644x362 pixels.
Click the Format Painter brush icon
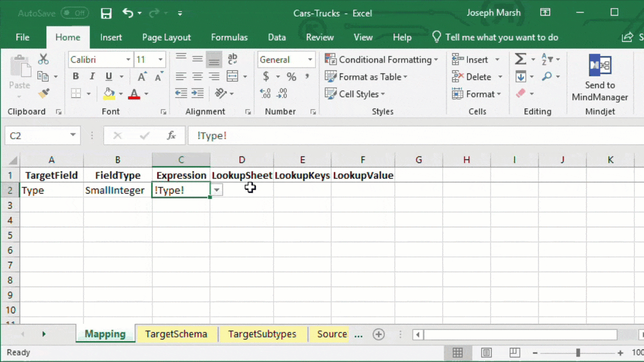44,94
